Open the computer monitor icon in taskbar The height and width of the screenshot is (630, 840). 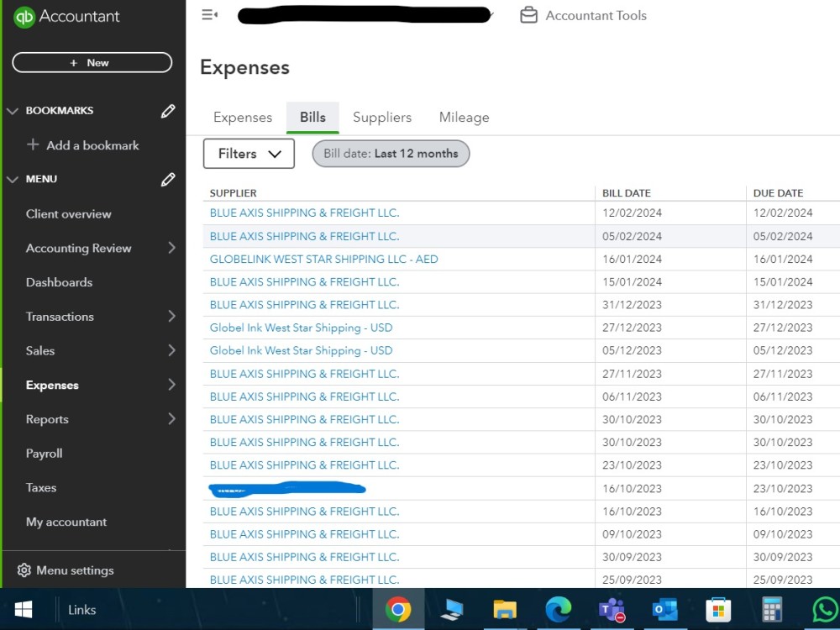(452, 609)
